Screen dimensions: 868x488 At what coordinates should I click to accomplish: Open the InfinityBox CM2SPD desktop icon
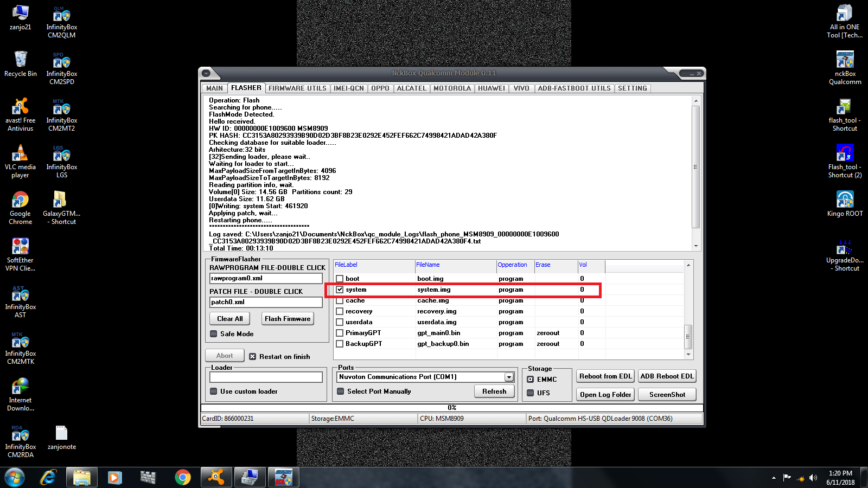(62, 68)
